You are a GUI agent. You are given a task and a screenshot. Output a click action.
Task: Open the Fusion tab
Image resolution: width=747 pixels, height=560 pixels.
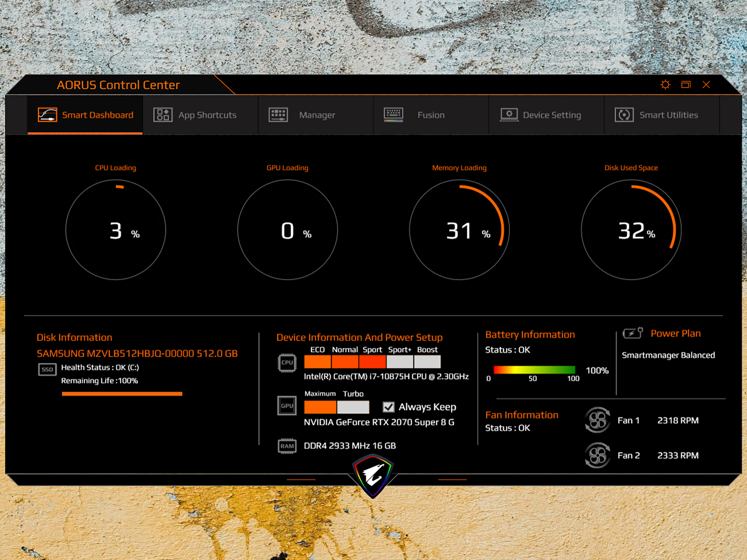click(x=431, y=115)
